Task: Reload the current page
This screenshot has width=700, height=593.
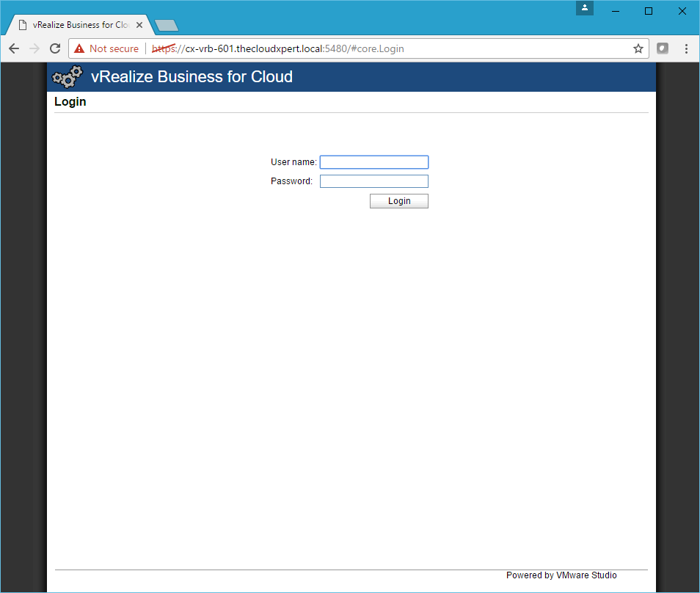Action: click(54, 48)
